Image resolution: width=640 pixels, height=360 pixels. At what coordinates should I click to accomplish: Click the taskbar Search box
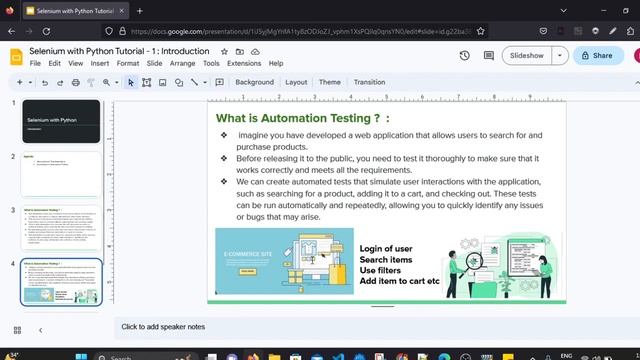(146, 357)
